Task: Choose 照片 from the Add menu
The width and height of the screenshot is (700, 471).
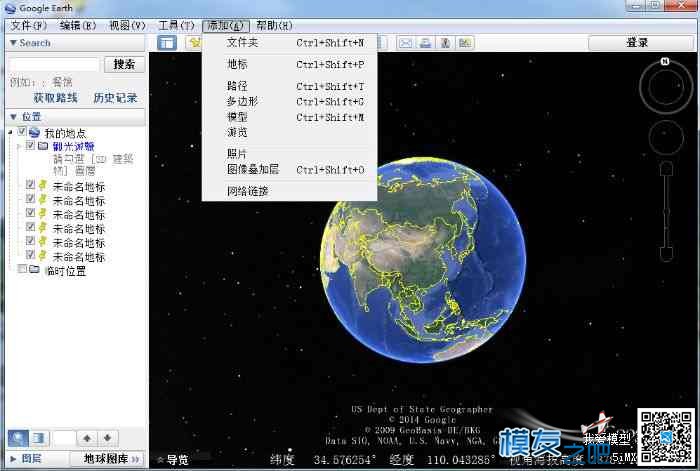Action: (x=290, y=154)
